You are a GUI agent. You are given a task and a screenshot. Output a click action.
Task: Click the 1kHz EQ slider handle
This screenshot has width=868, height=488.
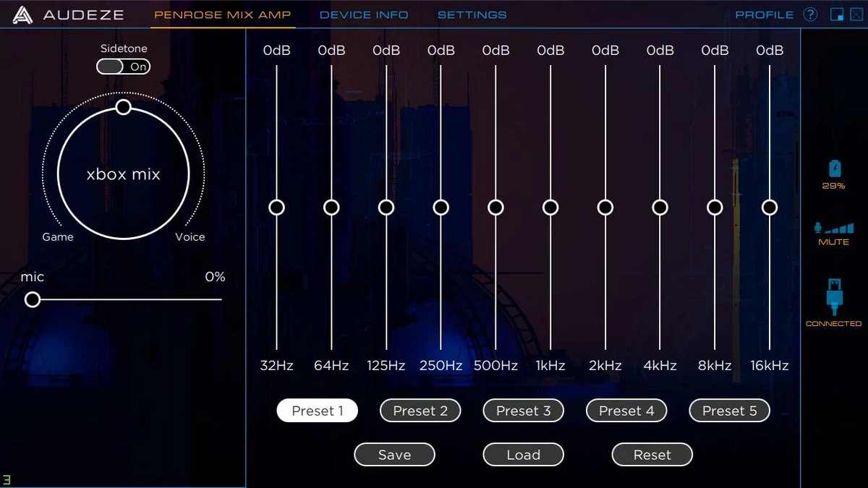[x=550, y=207]
